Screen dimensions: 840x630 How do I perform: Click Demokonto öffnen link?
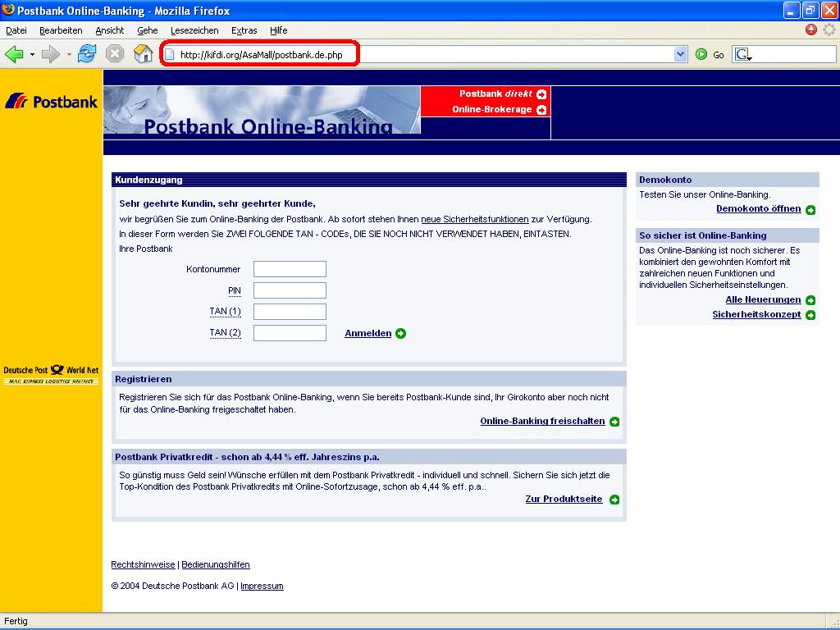tap(759, 209)
